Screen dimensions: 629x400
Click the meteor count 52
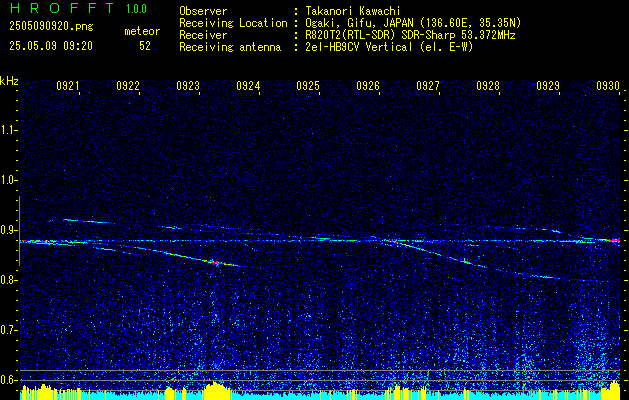pos(145,46)
